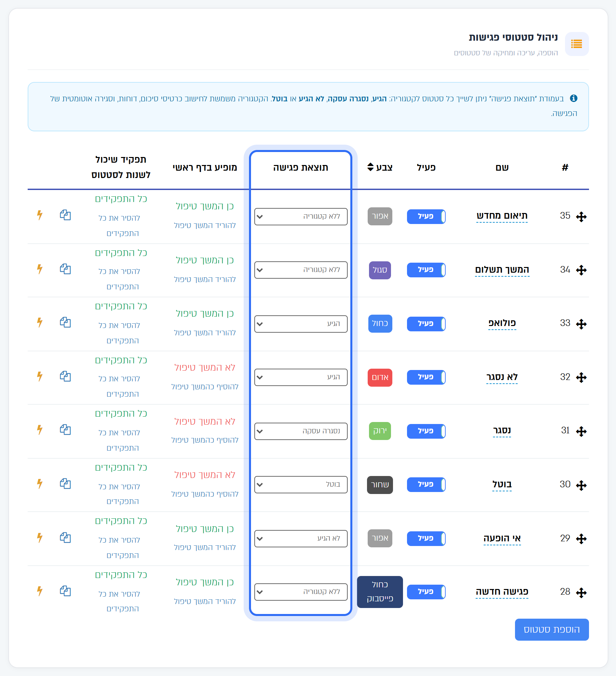Grab the move handle of row 28
616x676 pixels.
point(581,593)
